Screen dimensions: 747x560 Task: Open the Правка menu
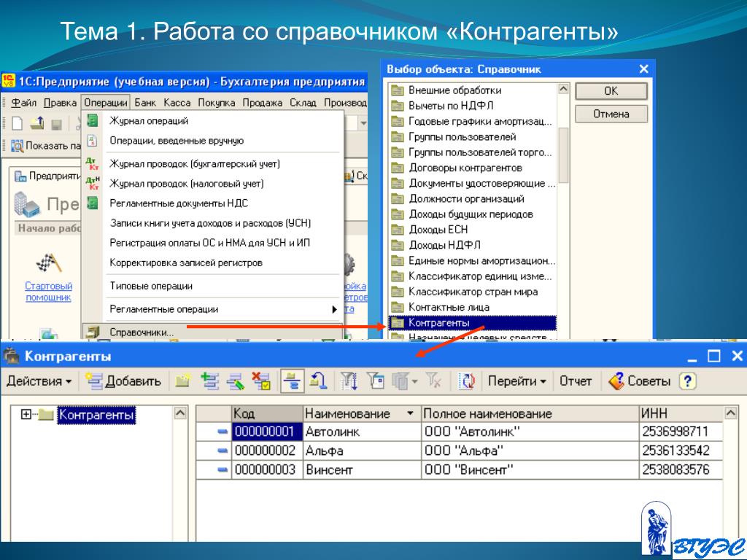pos(60,102)
